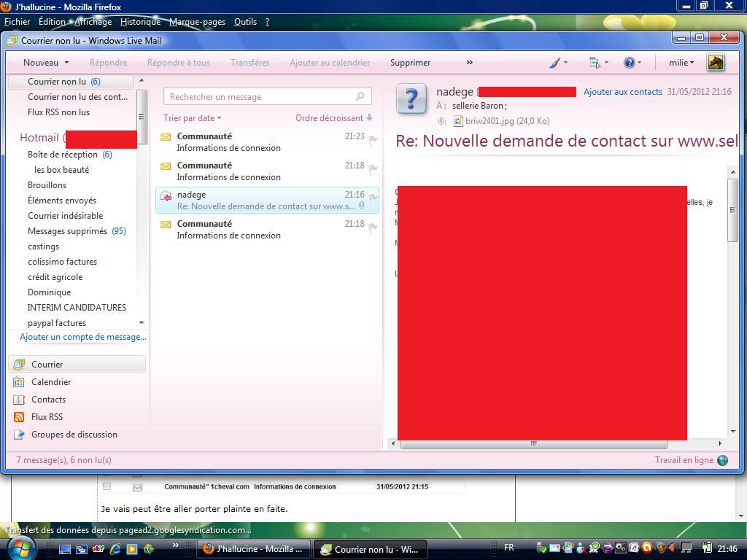Viewport: 747px width, 560px height.
Task: Click the horse profile picture
Action: 716,63
